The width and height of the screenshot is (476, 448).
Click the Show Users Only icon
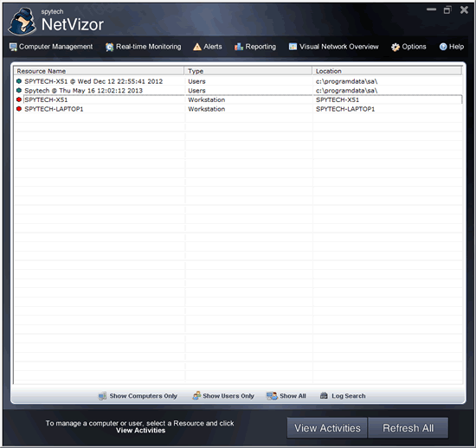pyautogui.click(x=196, y=395)
